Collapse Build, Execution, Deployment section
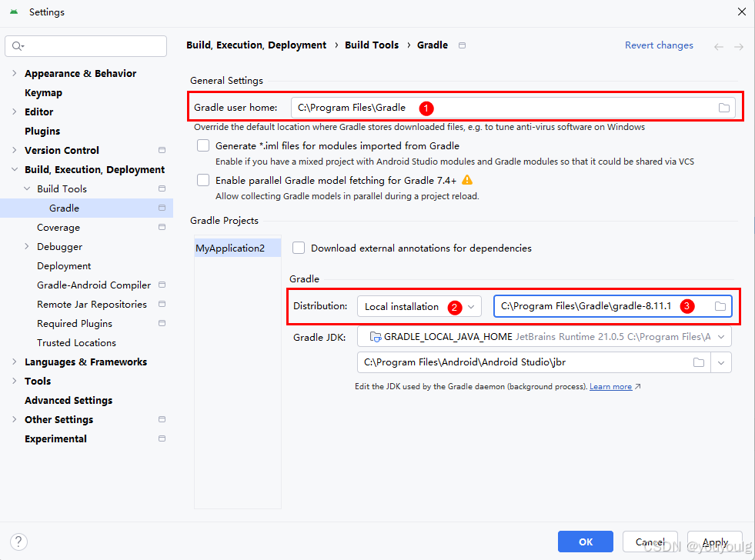Image resolution: width=755 pixels, height=560 pixels. click(x=15, y=169)
